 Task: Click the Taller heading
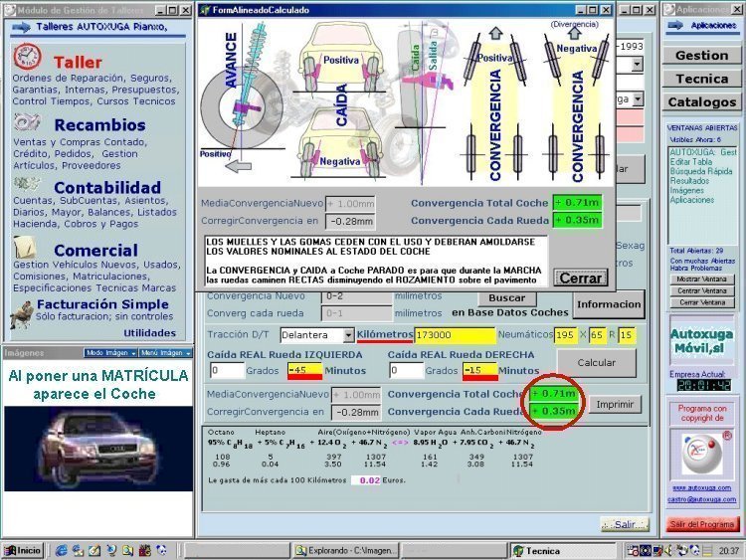tap(78, 63)
